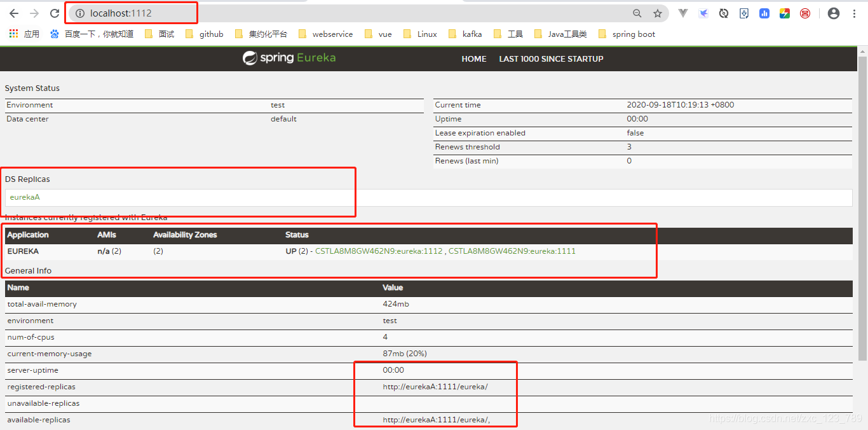Screen dimensions: 868x430
Task: Open the 工具 bookmark folder
Action: point(508,34)
